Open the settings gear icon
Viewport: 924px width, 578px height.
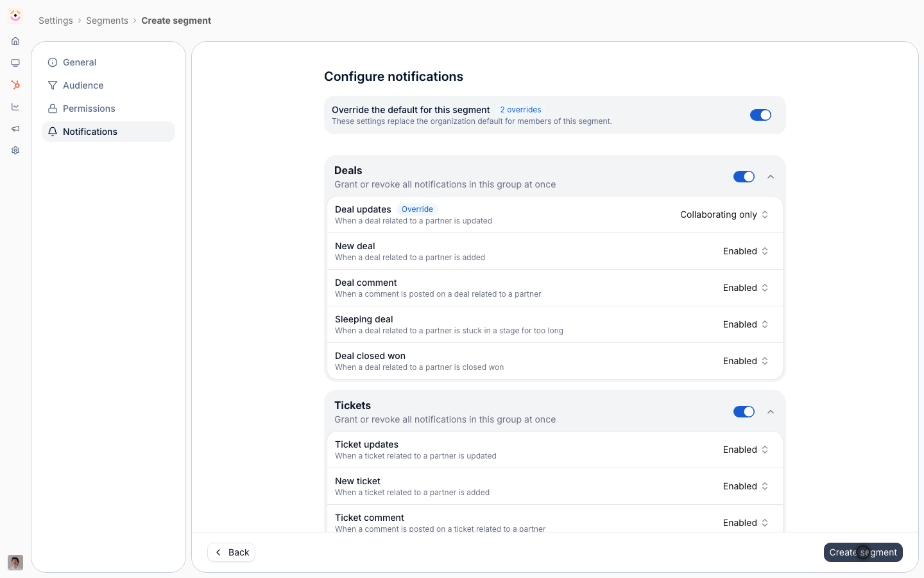click(15, 150)
